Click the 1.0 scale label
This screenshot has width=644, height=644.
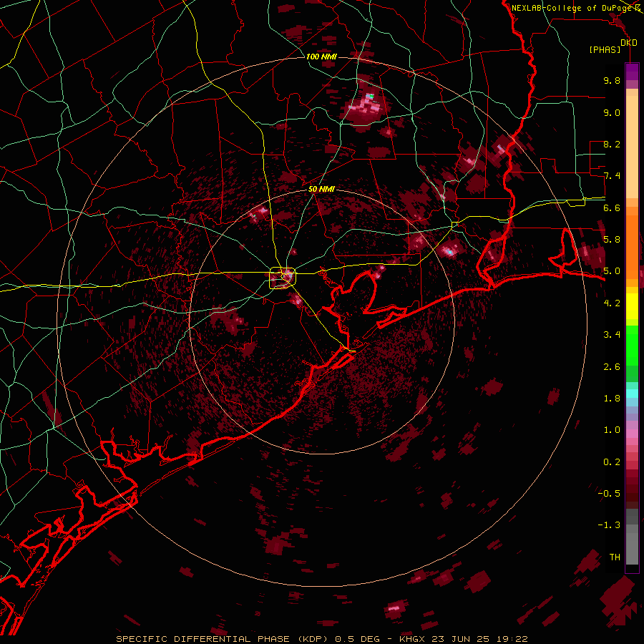click(x=612, y=430)
